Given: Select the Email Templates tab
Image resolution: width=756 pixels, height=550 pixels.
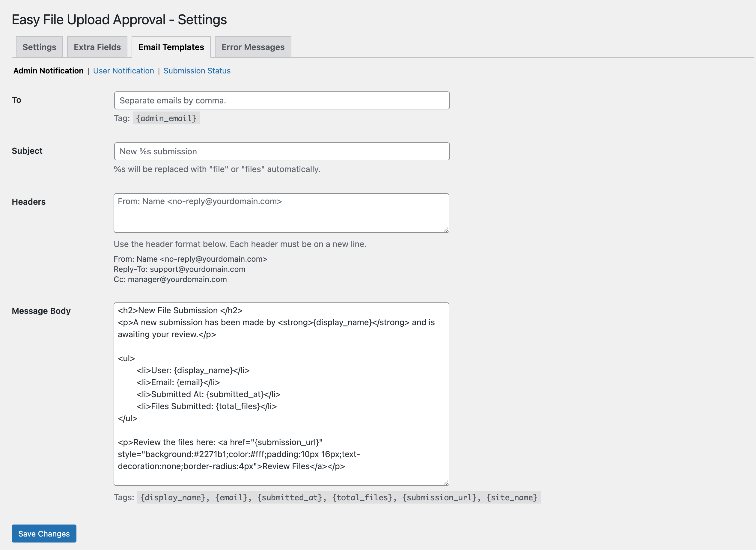Looking at the screenshot, I should (x=171, y=47).
